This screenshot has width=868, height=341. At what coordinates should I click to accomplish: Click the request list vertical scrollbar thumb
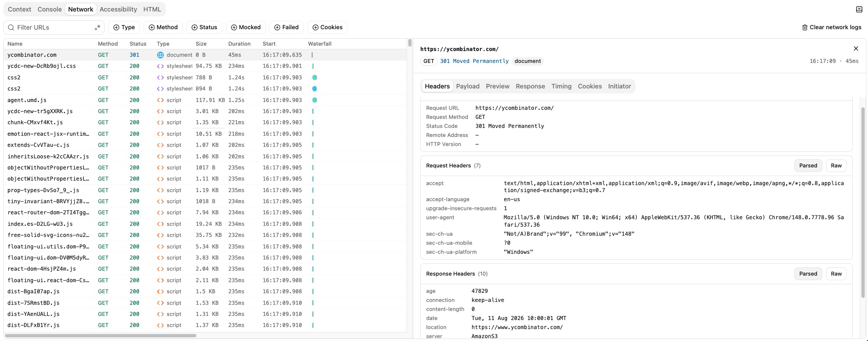coord(410,43)
